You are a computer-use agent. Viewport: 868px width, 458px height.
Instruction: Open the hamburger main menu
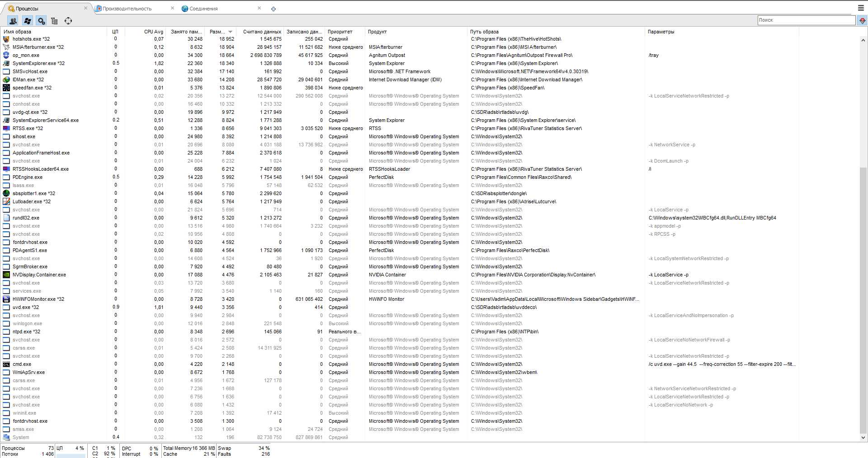(861, 8)
